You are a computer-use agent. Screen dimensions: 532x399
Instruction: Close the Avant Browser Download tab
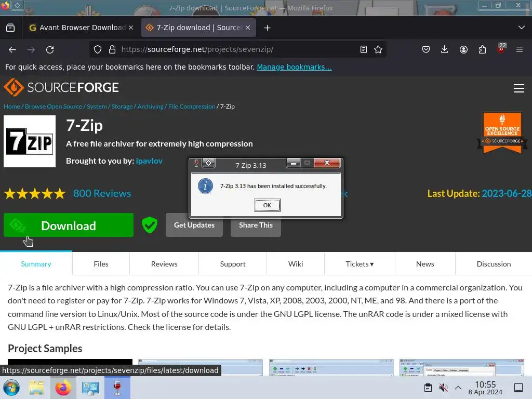coord(131,28)
